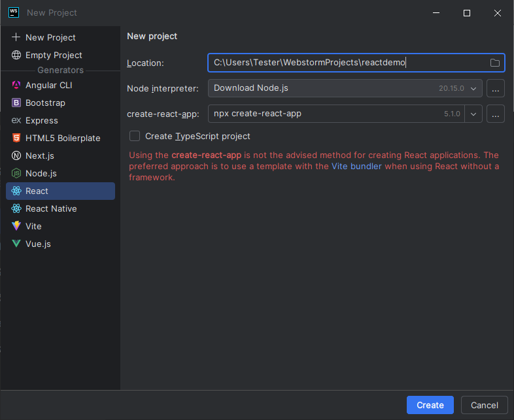Browse for location with folder icon
Image resolution: width=514 pixels, height=420 pixels.
coord(494,63)
